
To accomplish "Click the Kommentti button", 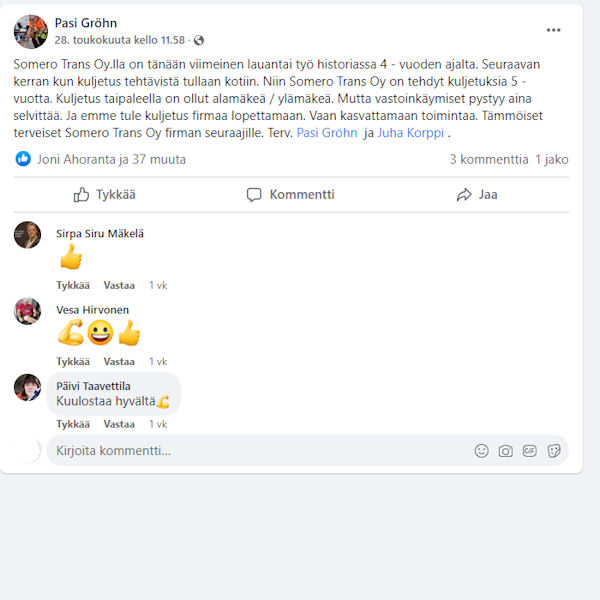I will pyautogui.click(x=291, y=195).
